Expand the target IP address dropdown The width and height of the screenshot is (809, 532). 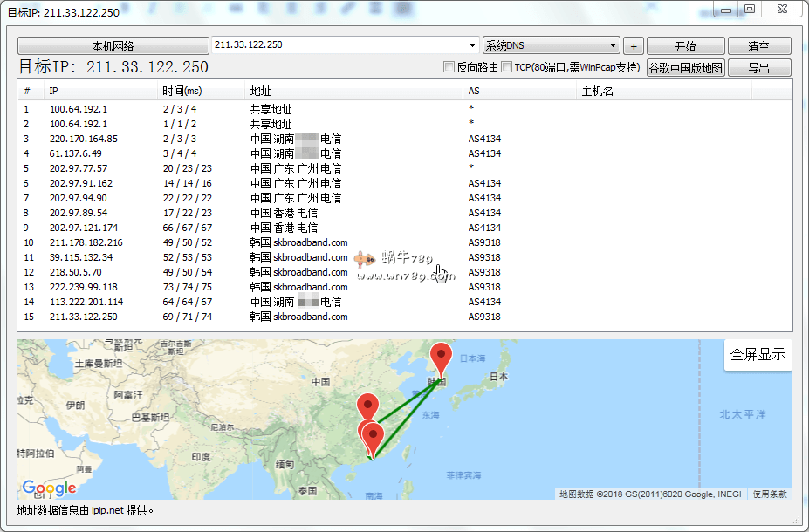[x=472, y=45]
